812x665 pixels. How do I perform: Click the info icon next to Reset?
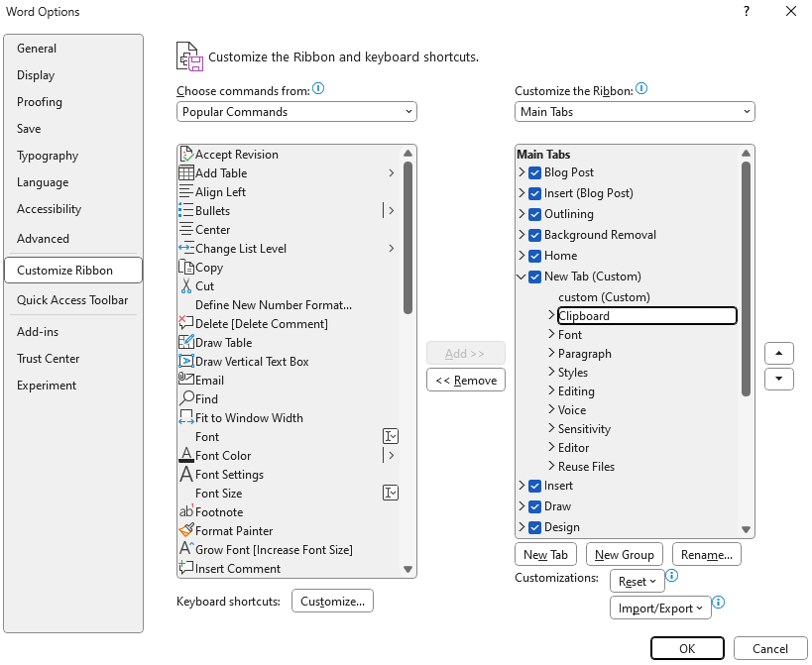point(672,576)
